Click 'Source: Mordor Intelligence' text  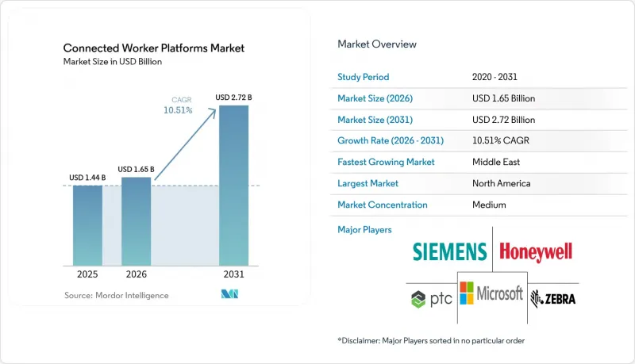[x=116, y=296]
